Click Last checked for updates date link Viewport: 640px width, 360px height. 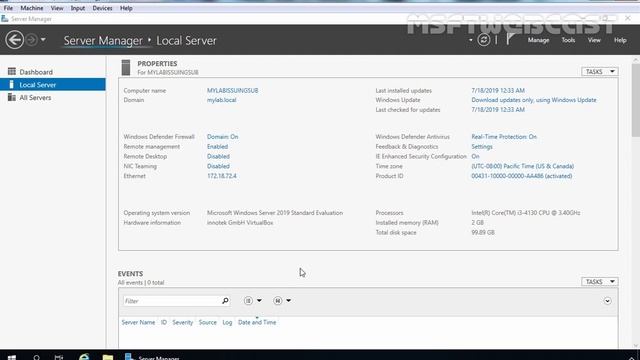click(498, 110)
